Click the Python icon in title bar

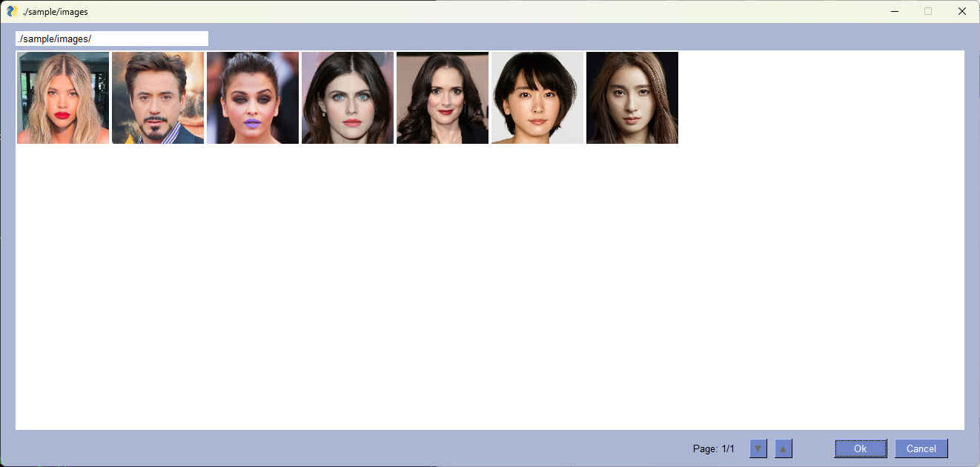click(x=12, y=11)
